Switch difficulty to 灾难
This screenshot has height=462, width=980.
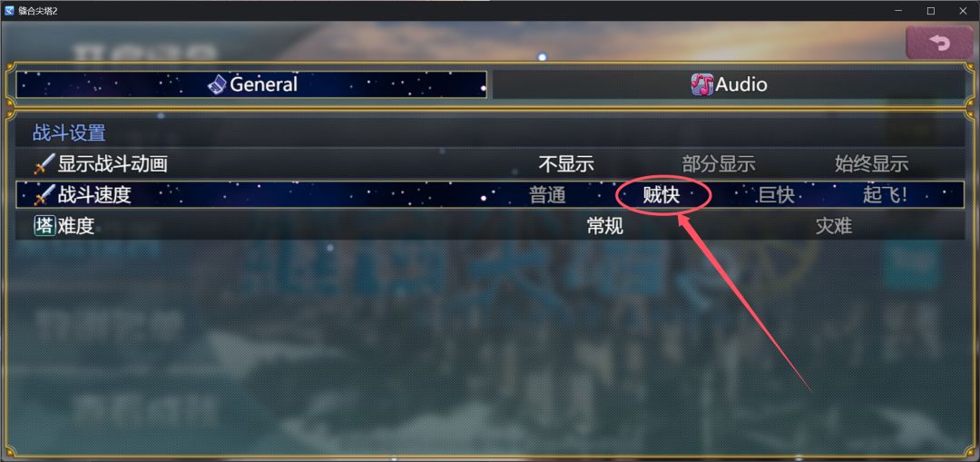833,226
